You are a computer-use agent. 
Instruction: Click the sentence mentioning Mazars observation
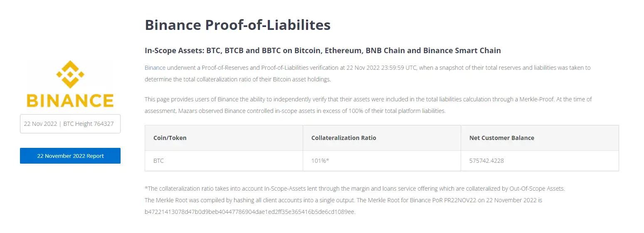point(295,111)
